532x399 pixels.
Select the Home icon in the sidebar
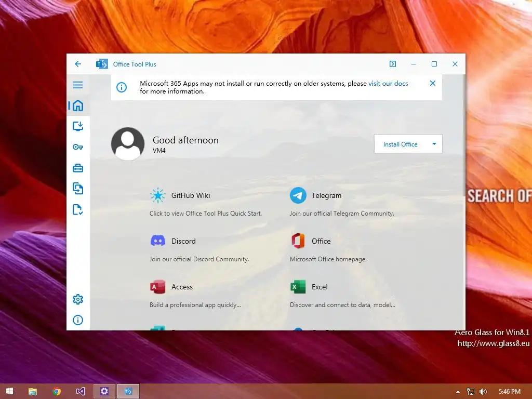point(78,105)
